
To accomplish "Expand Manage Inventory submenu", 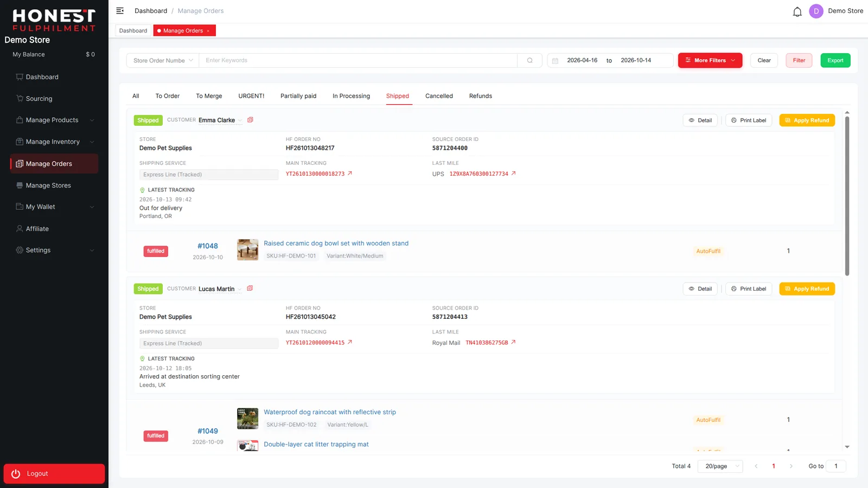I will point(92,142).
